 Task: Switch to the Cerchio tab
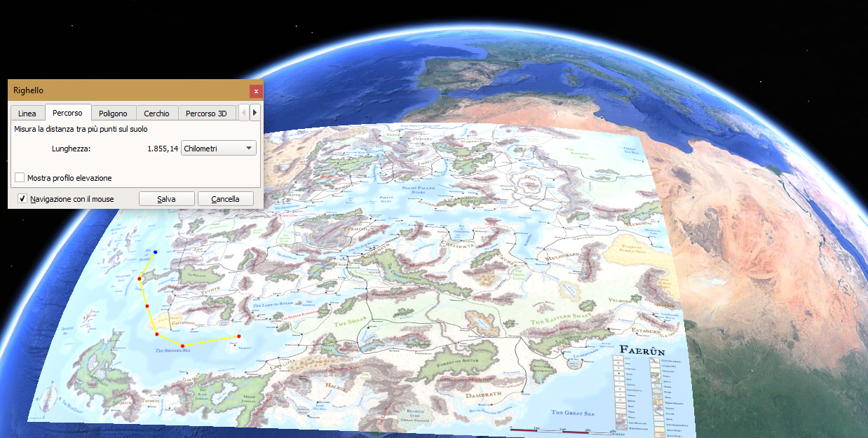click(x=157, y=114)
